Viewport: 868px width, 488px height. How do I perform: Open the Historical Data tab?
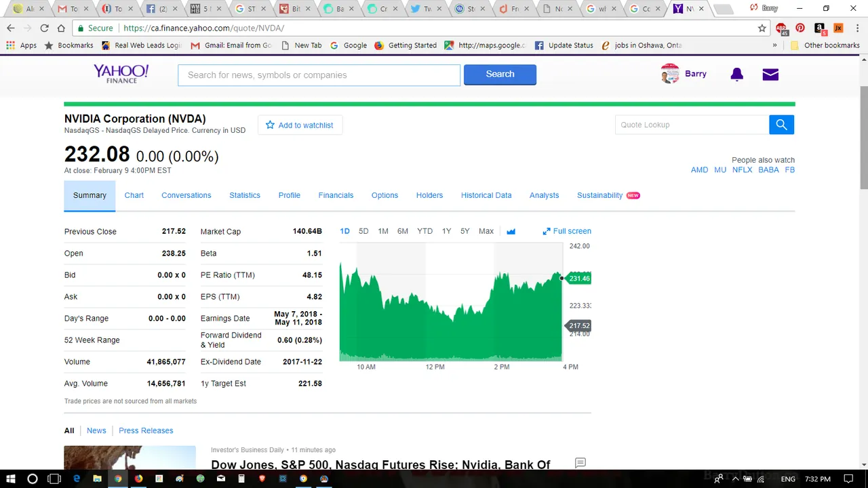click(486, 195)
